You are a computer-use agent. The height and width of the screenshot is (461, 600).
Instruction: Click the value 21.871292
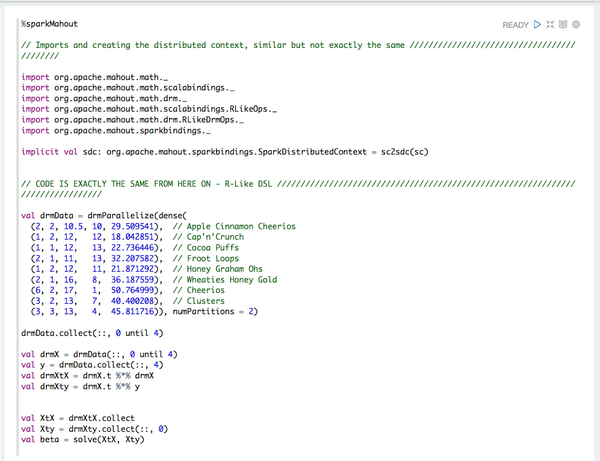pyautogui.click(x=132, y=269)
